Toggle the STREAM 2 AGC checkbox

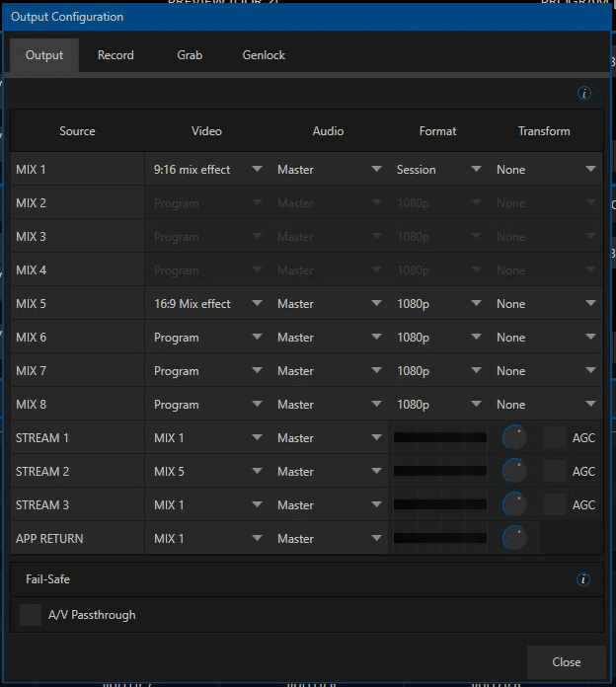(555, 472)
